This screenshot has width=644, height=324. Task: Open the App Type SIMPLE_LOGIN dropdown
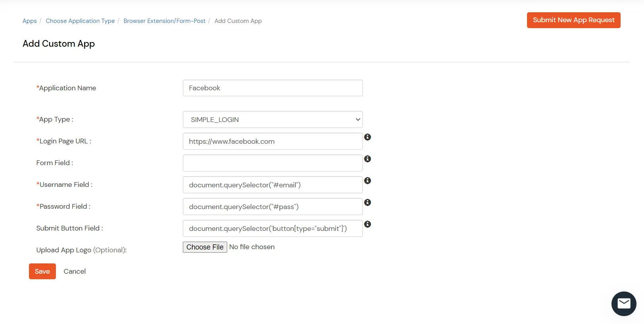(273, 120)
